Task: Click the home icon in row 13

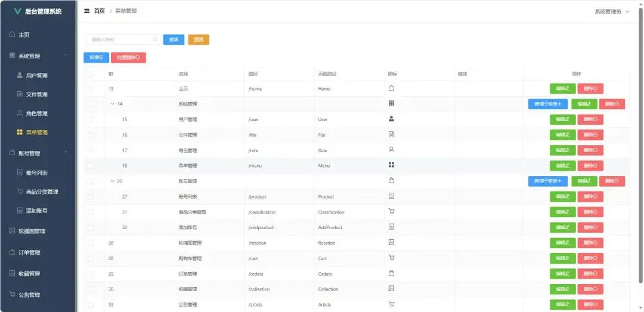Action: [x=391, y=88]
